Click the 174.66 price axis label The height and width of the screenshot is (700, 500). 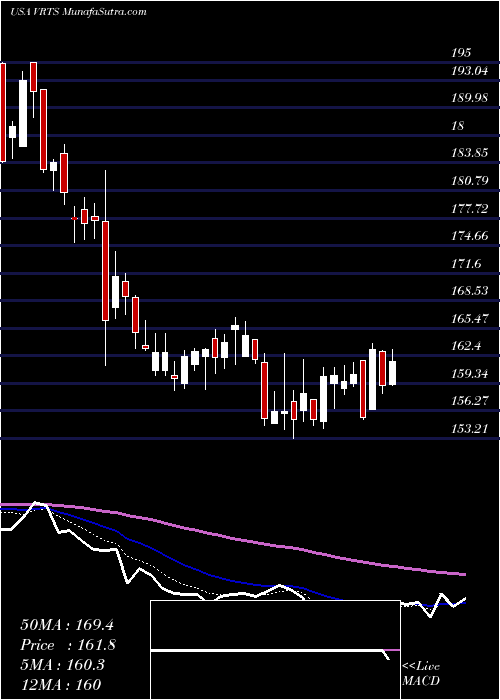[470, 236]
